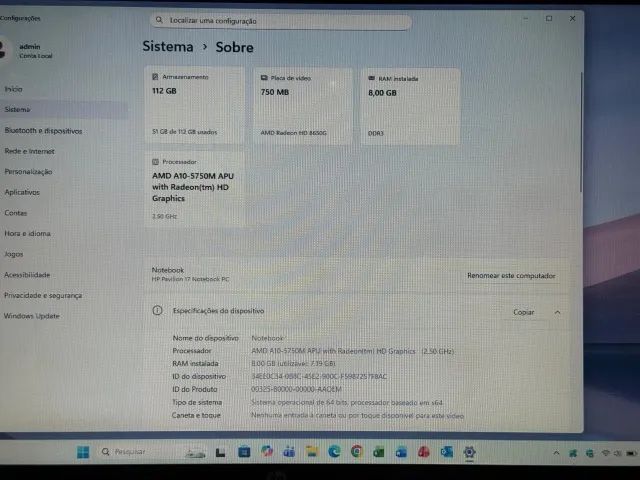Open the red Office app taskbar icon

(424, 452)
